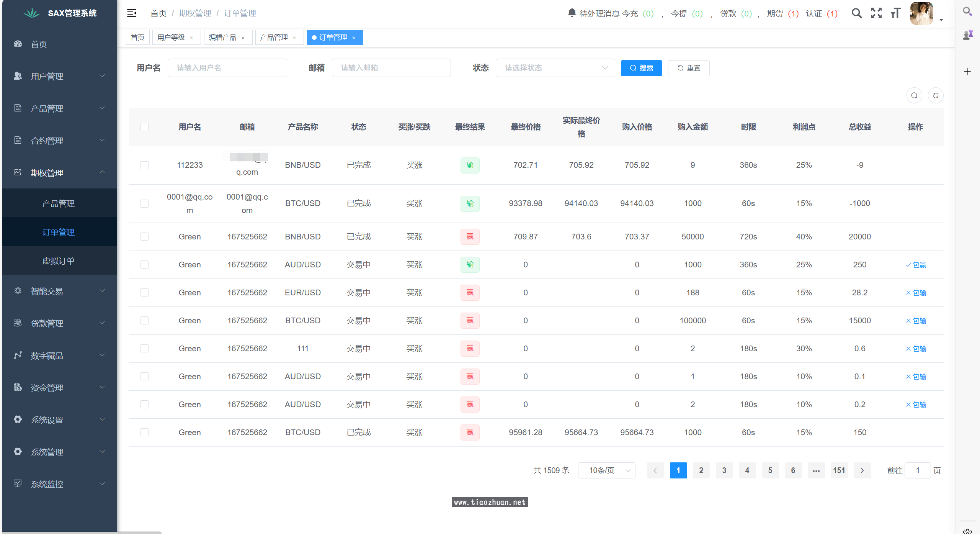Click the notification bell icon
Viewport: 980px width, 534px height.
(572, 13)
